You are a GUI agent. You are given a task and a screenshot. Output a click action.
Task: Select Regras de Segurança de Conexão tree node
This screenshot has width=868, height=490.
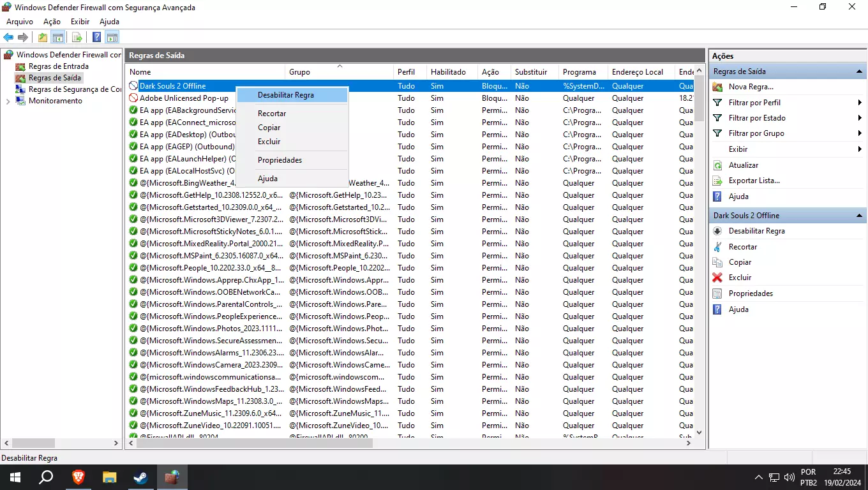75,89
